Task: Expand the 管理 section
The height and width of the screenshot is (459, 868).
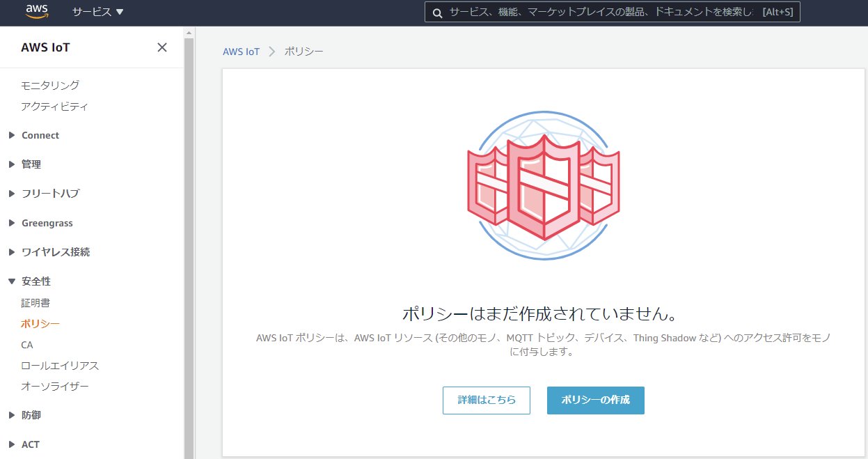Action: [24, 164]
